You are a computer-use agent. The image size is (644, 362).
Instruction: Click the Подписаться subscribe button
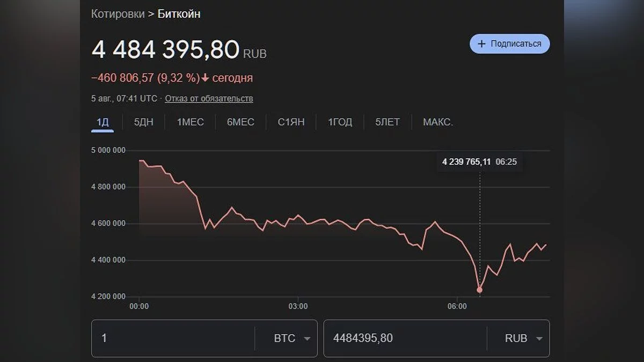509,43
